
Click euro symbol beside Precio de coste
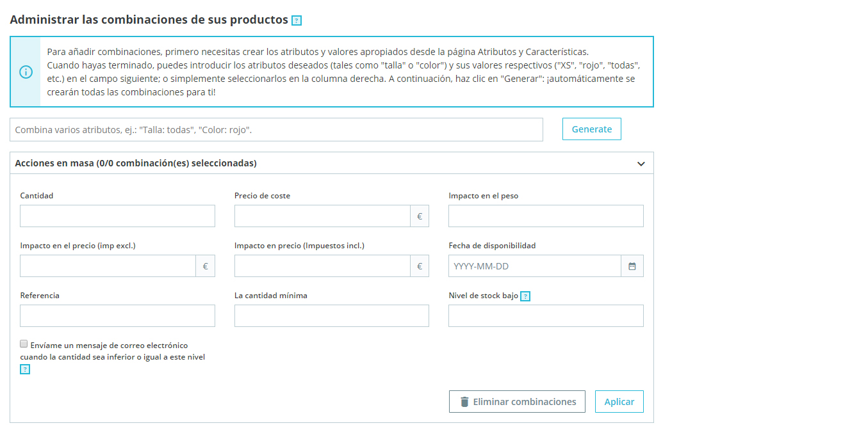coord(420,216)
